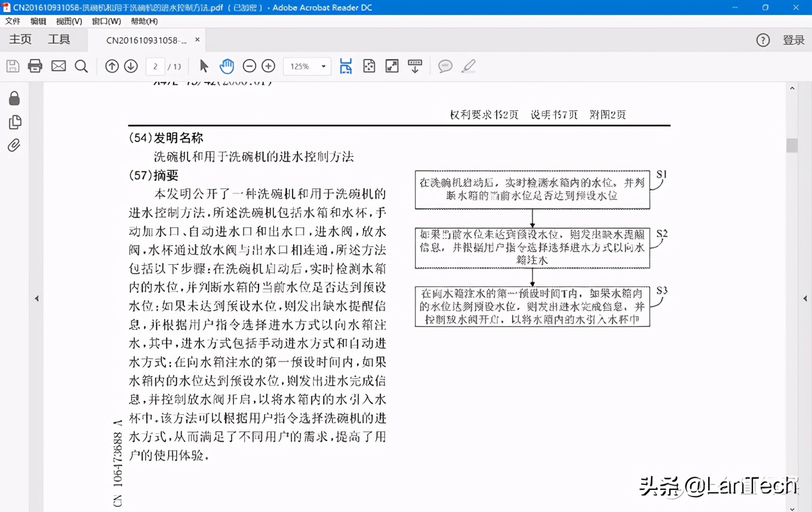Click the page number input field
812x512 pixels.
[x=156, y=66]
